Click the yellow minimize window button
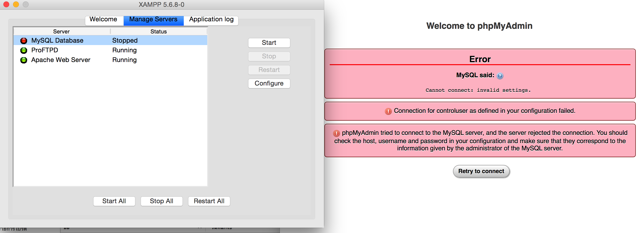Image resolution: width=644 pixels, height=233 pixels. coord(16,4)
